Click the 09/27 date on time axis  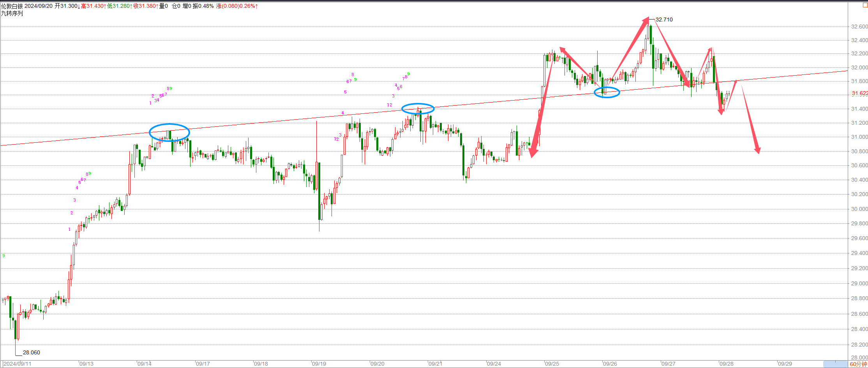click(668, 364)
